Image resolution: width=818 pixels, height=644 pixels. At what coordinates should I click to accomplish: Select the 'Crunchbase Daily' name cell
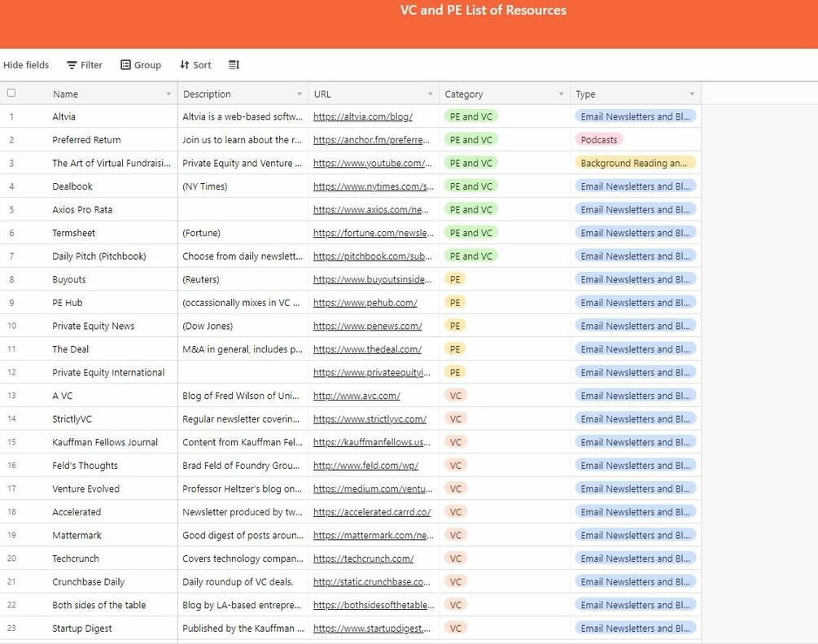[x=88, y=582]
